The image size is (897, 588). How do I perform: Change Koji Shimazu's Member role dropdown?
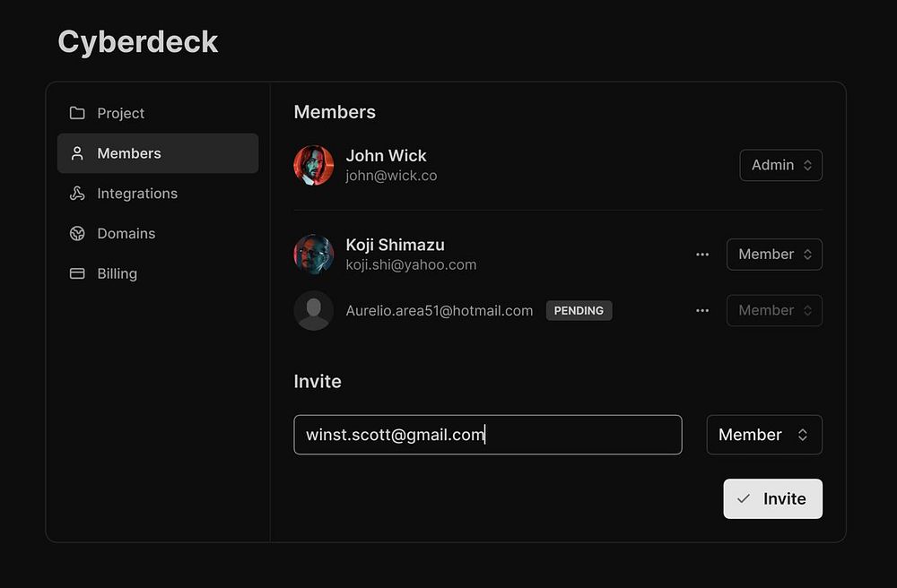pyautogui.click(x=774, y=255)
